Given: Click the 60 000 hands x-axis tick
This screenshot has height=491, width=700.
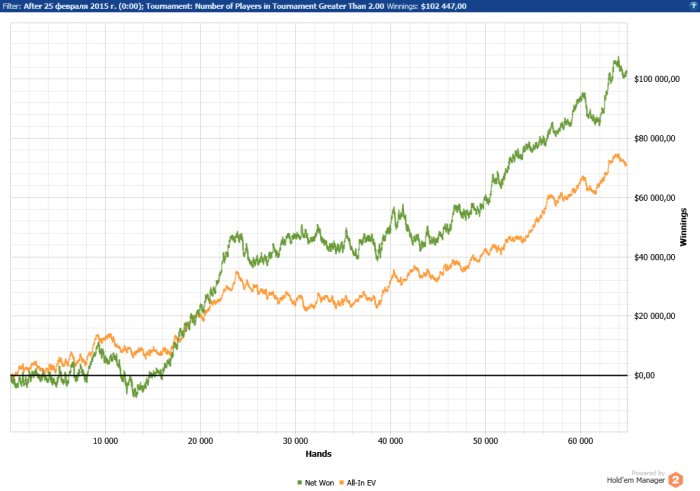Looking at the screenshot, I should click(580, 440).
